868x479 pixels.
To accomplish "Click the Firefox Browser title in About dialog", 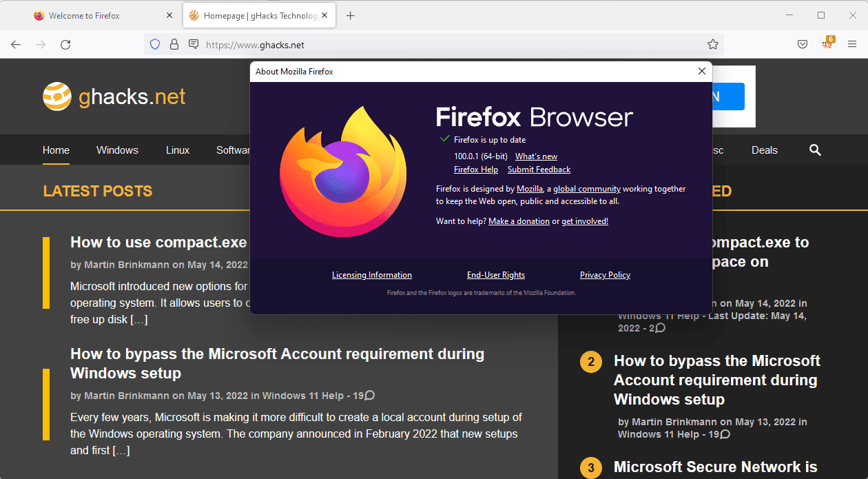I will 535,116.
